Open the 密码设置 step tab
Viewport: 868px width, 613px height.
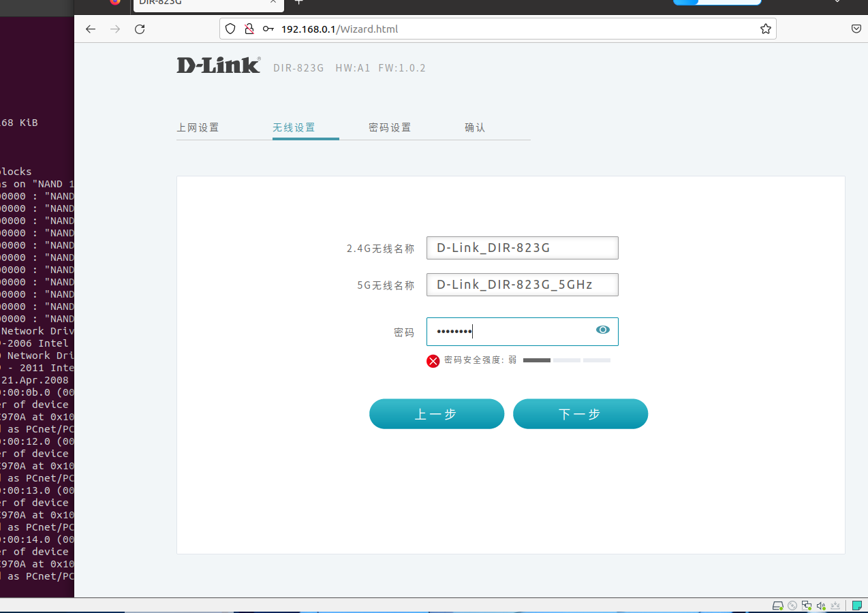point(390,128)
